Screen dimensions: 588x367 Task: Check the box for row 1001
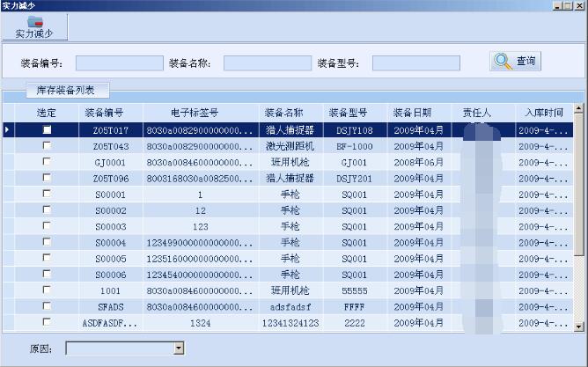pyautogui.click(x=47, y=290)
